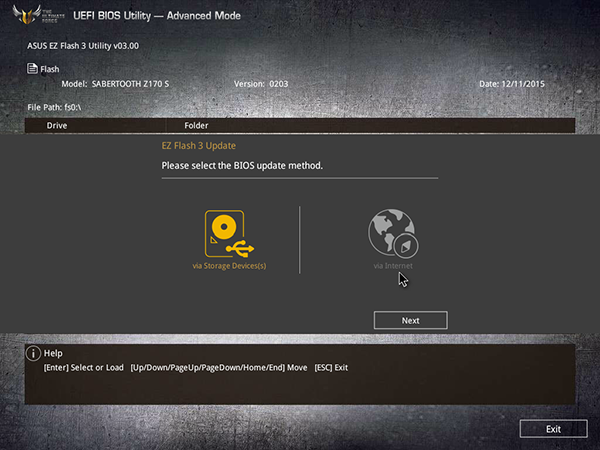Click the Help info circle icon
The width and height of the screenshot is (600, 450).
click(x=33, y=353)
